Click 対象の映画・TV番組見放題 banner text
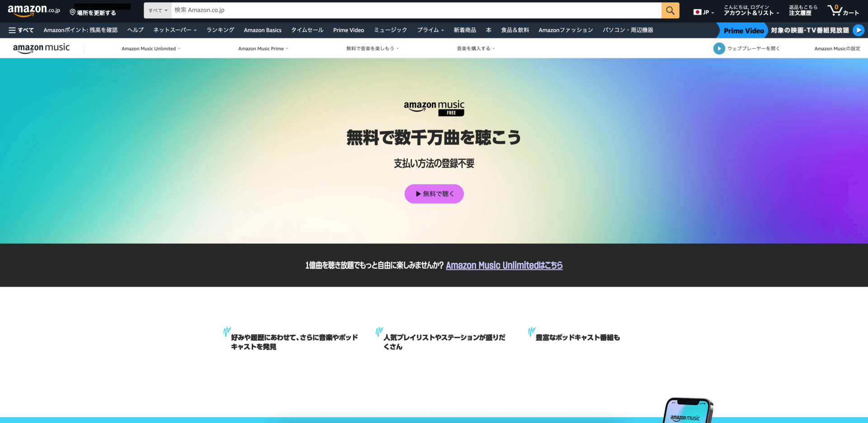The width and height of the screenshot is (868, 423). coord(810,30)
